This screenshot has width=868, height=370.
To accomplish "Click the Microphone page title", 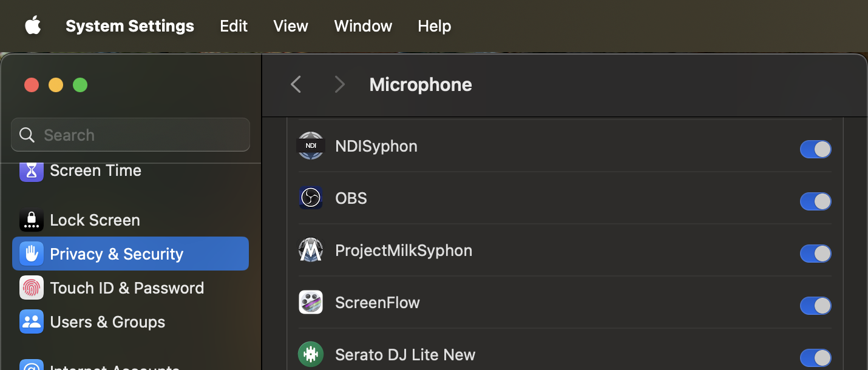I will point(421,84).
